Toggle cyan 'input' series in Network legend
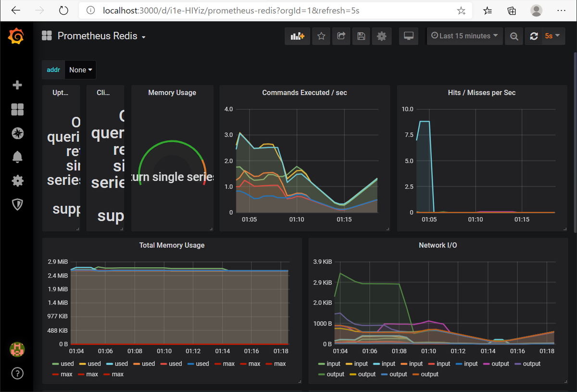 point(388,364)
